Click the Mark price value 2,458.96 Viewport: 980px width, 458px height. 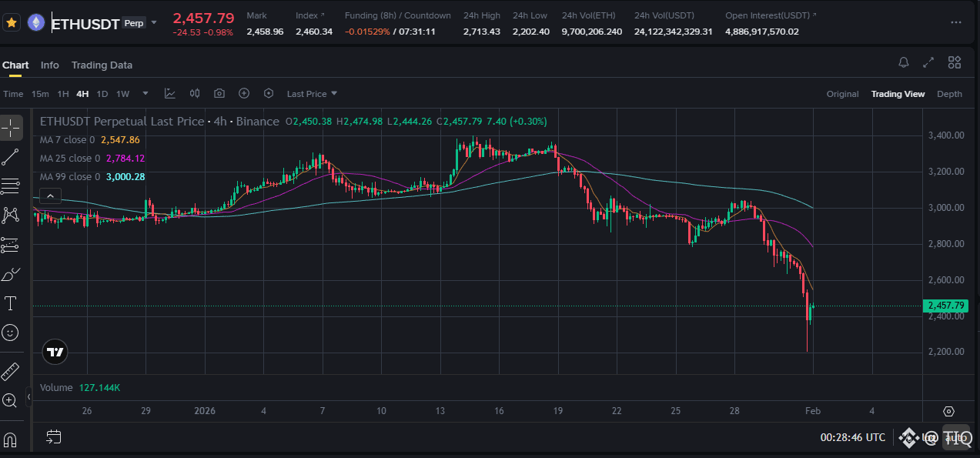(265, 32)
